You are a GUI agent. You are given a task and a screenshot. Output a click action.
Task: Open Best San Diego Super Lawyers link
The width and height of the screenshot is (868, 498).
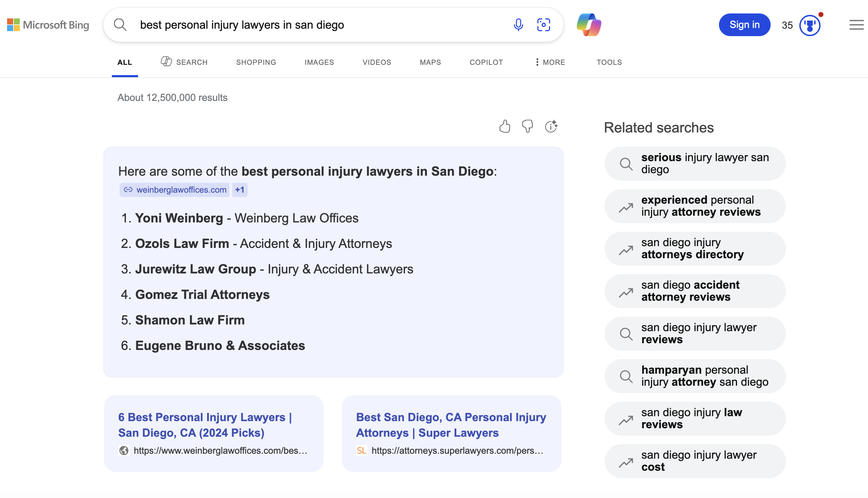pos(451,425)
